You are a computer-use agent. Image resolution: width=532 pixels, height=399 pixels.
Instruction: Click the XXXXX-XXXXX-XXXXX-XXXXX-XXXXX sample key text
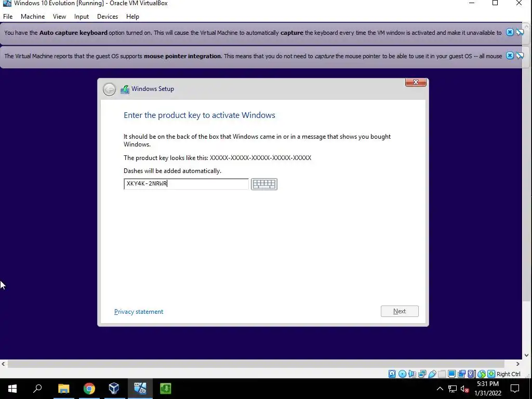(260, 158)
